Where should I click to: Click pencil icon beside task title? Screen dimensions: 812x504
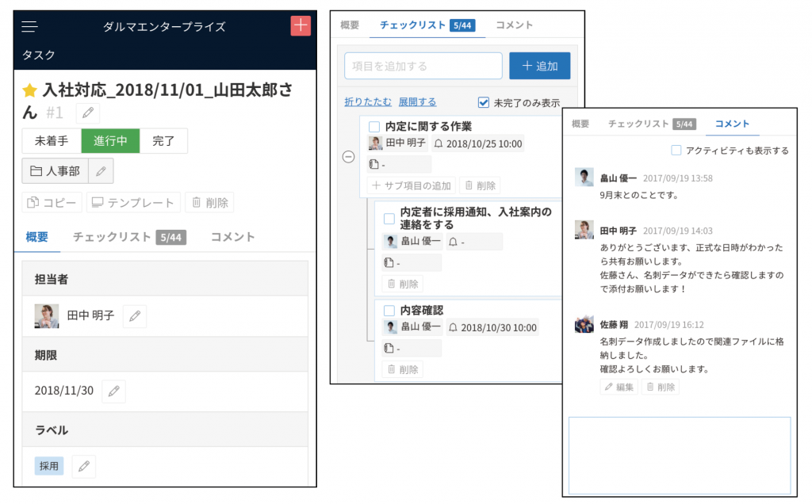pyautogui.click(x=88, y=113)
